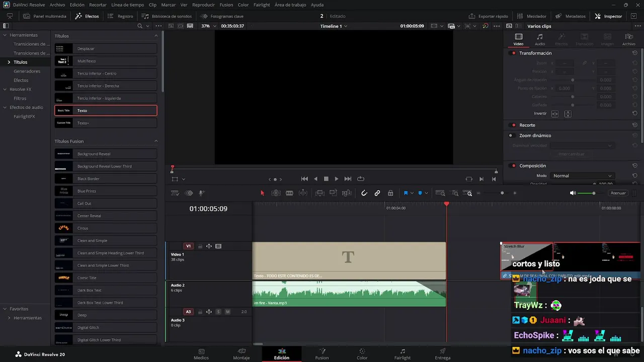Activate the Trim edit mode tool
Screen dimensions: 644x362
tap(276, 193)
